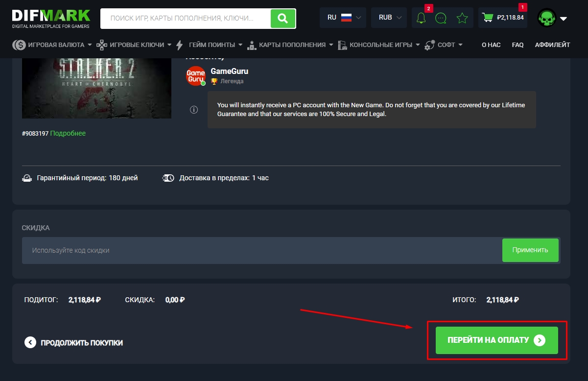Click the DIFMARK logo
The height and width of the screenshot is (381, 588).
click(51, 18)
